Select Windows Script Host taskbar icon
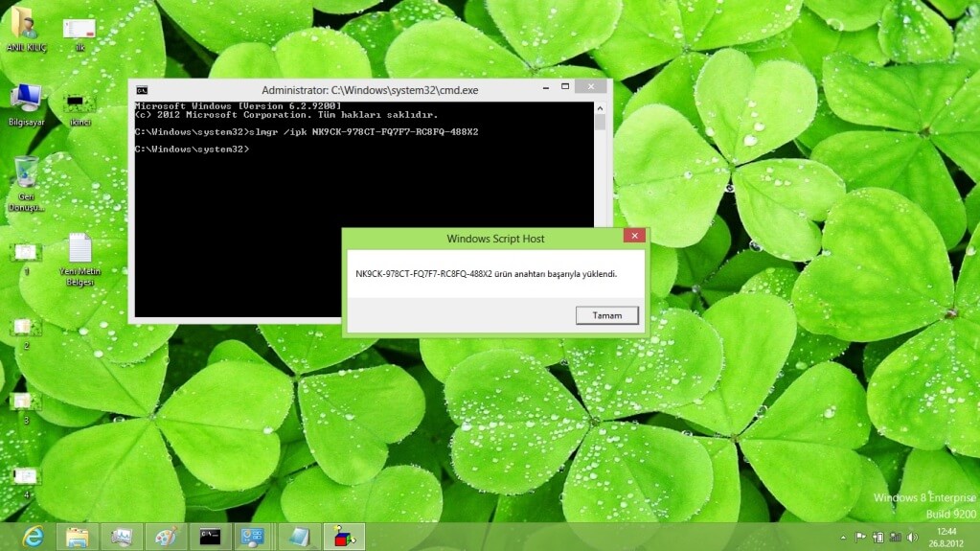 343,537
